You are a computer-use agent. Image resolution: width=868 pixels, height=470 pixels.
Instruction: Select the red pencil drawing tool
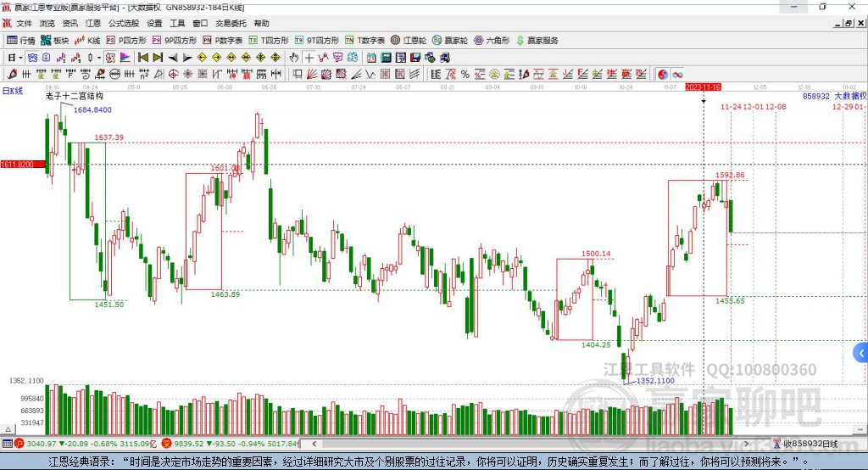point(12,75)
